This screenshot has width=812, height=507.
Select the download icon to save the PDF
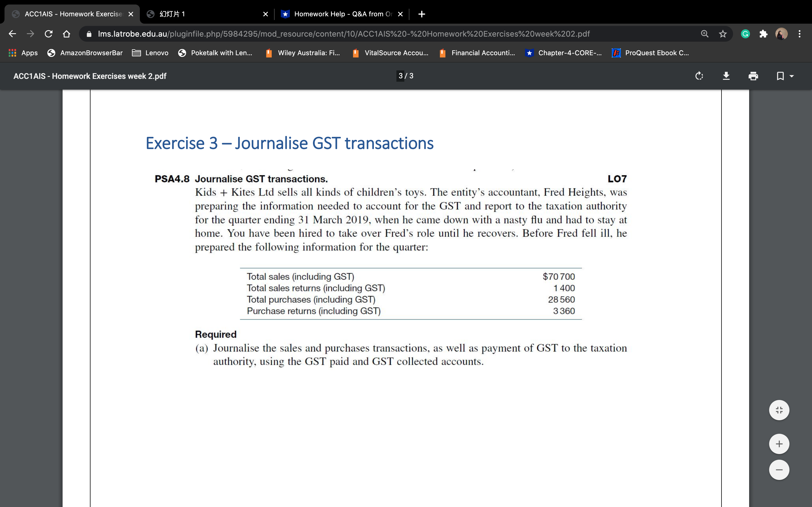click(x=727, y=76)
